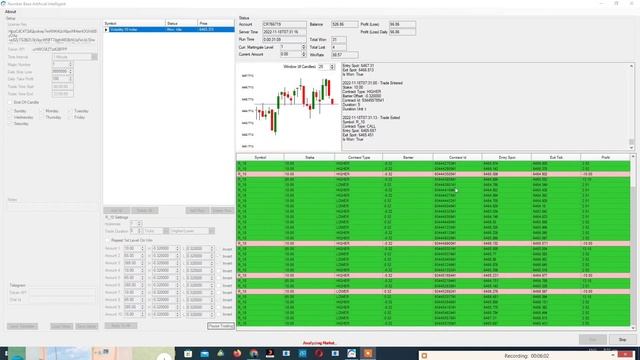
Task: Click the Trade Time Start field
Action: click(x=62, y=87)
